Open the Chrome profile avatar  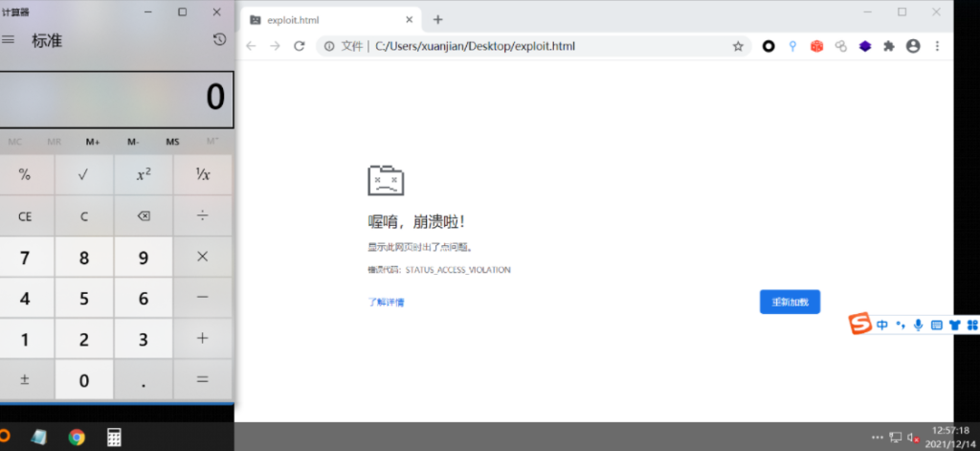coord(913,46)
